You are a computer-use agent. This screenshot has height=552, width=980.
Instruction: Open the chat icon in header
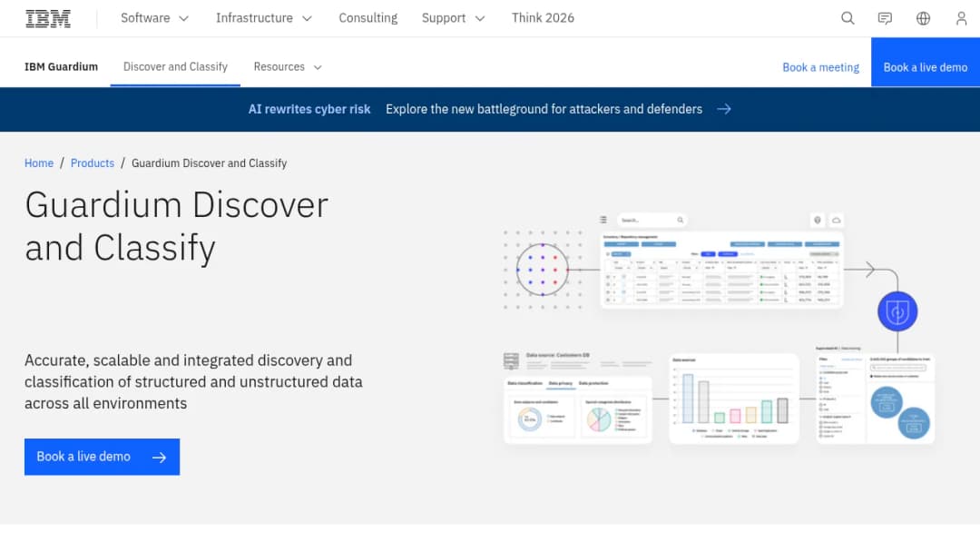tap(885, 18)
